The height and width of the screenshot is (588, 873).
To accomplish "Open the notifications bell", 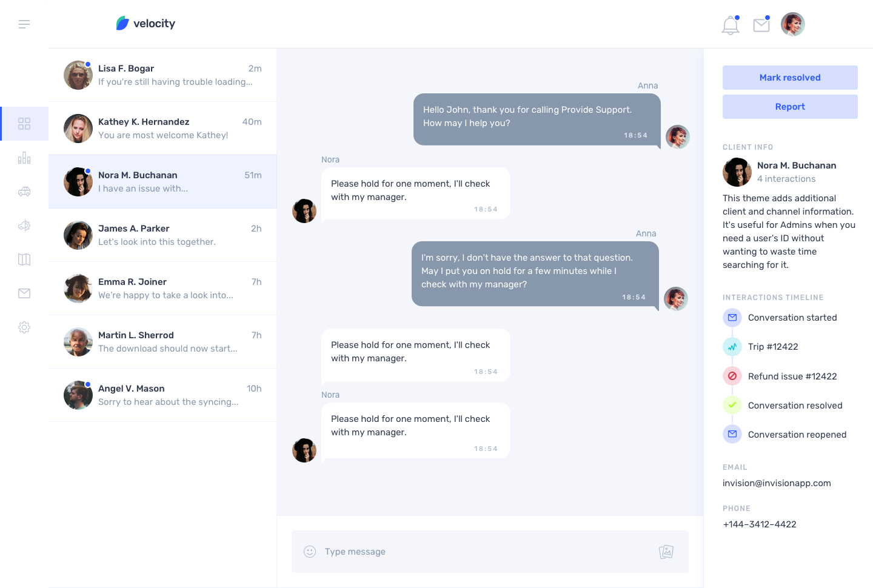I will click(731, 25).
